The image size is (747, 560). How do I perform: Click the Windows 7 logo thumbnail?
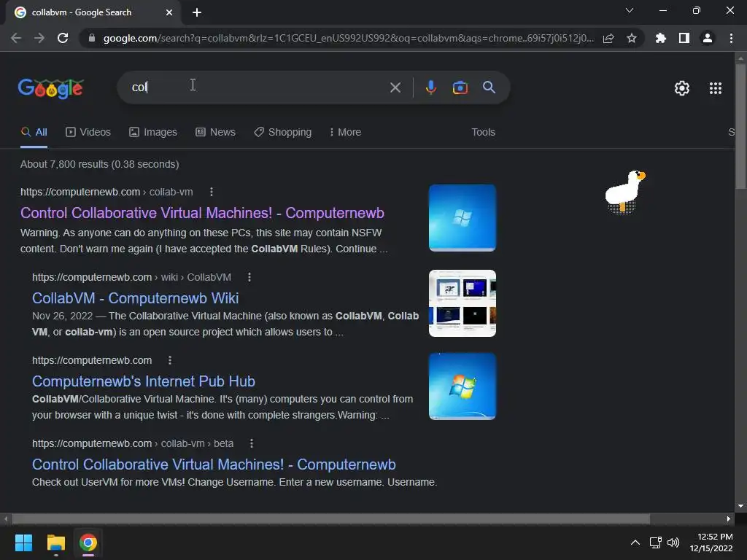tap(462, 386)
